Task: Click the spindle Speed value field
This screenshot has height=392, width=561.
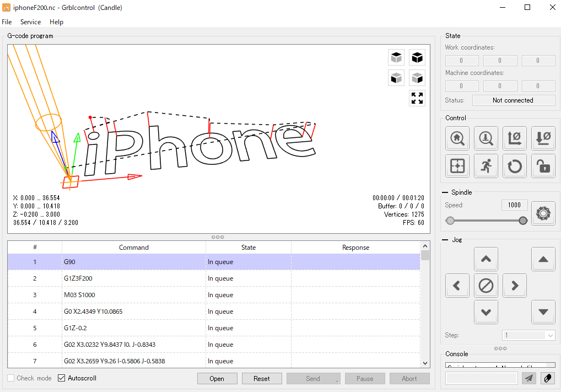Action: pos(515,205)
